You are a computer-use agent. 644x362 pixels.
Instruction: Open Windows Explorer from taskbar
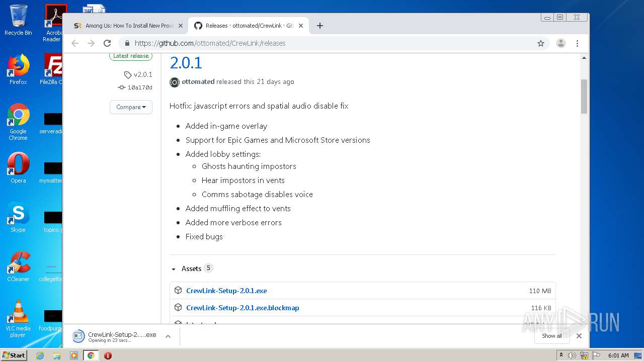[x=57, y=355]
